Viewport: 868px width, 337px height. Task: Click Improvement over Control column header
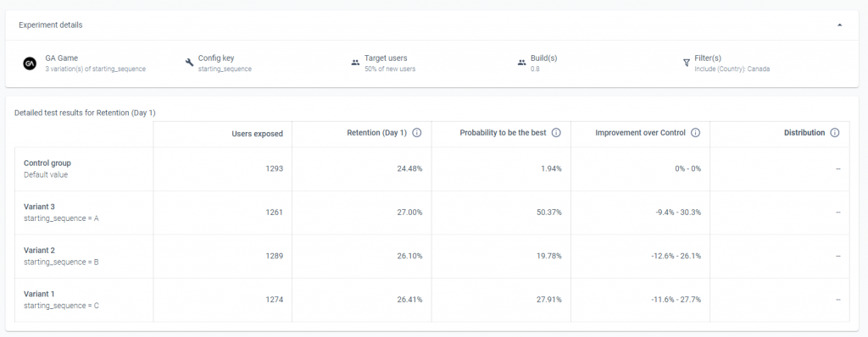pyautogui.click(x=641, y=133)
